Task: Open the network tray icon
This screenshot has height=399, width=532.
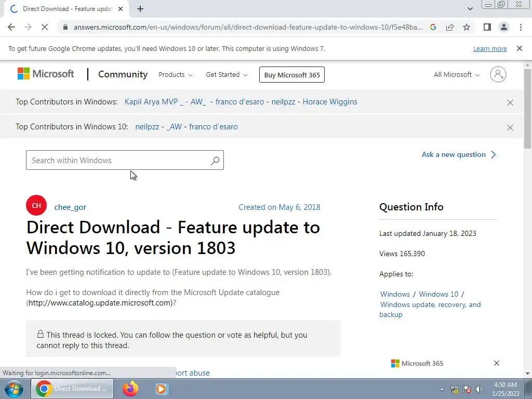Action: click(454, 389)
